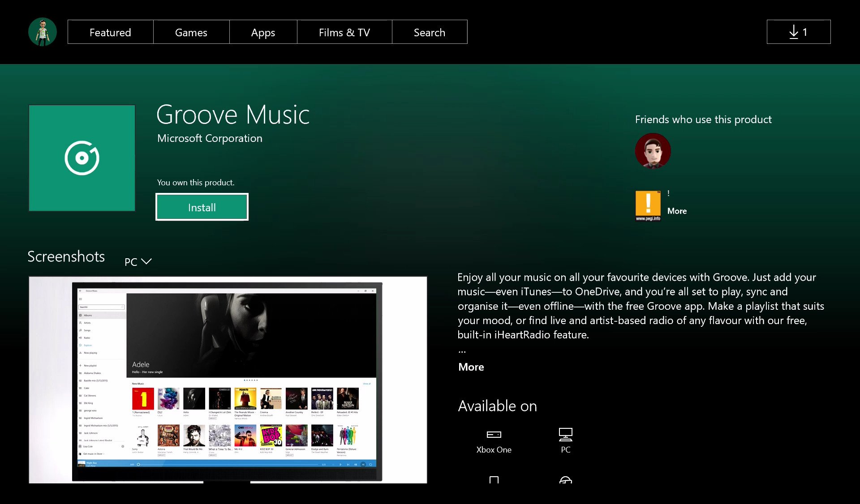
Task: Select the Featured navigation tab
Action: tap(111, 32)
